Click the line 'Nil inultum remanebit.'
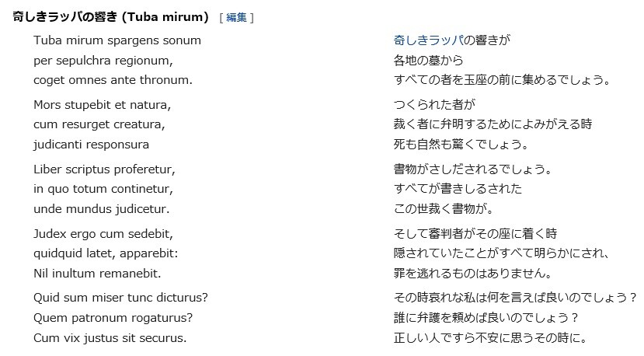The height and width of the screenshot is (356, 644). [x=97, y=274]
